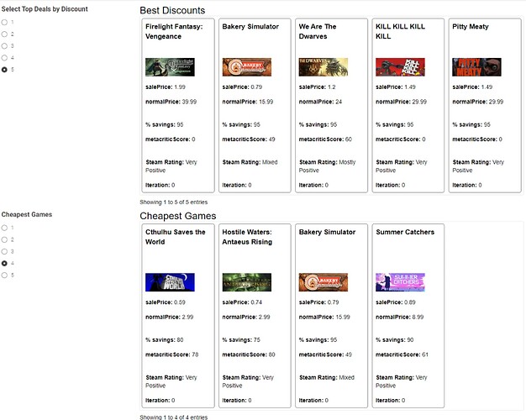Click the We Are The Dwarves title
The width and height of the screenshot is (526, 420).
point(318,31)
